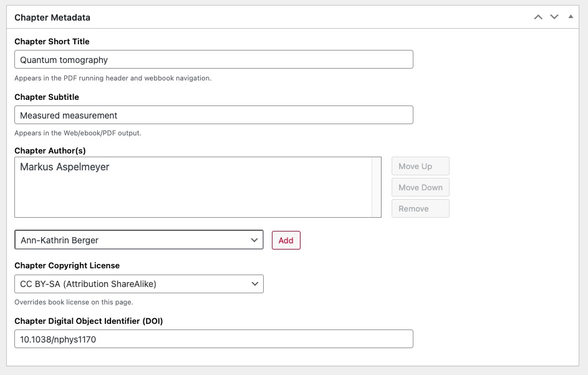The image size is (588, 375).
Task: Click the Chapter Metadata panel heading
Action: coord(52,17)
